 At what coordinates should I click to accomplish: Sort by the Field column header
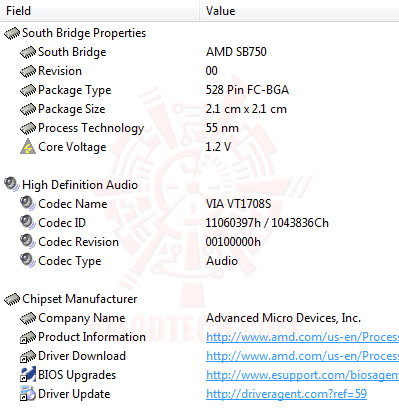pos(100,11)
